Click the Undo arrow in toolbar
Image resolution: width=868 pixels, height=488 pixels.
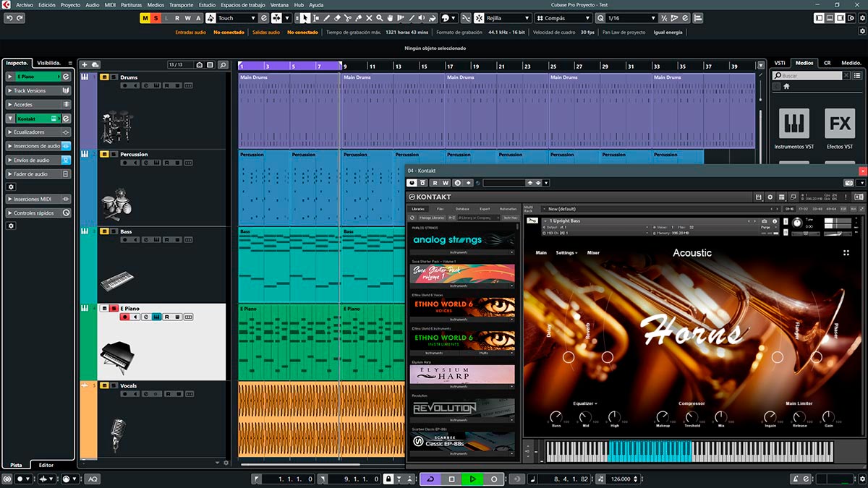pyautogui.click(x=9, y=18)
